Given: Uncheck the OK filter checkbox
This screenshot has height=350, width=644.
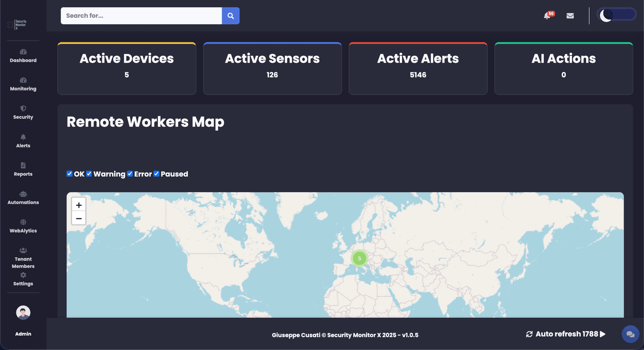Looking at the screenshot, I should 70,174.
